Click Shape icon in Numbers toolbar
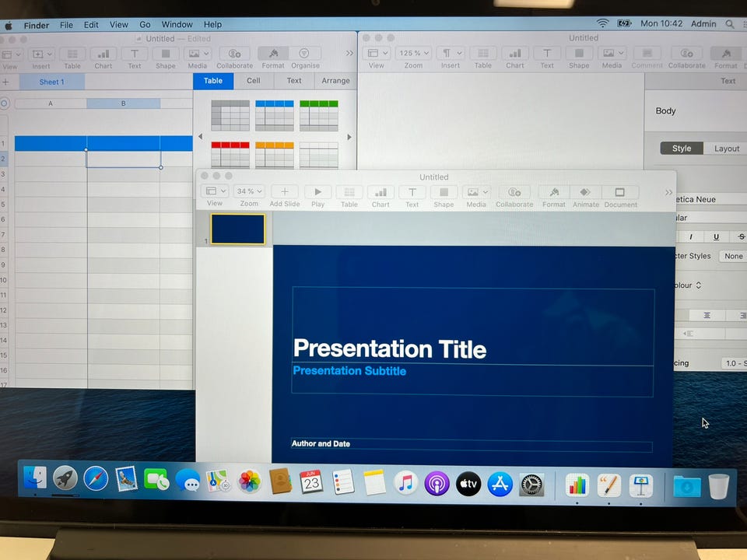Screen dimensions: 747x560 [x=165, y=54]
